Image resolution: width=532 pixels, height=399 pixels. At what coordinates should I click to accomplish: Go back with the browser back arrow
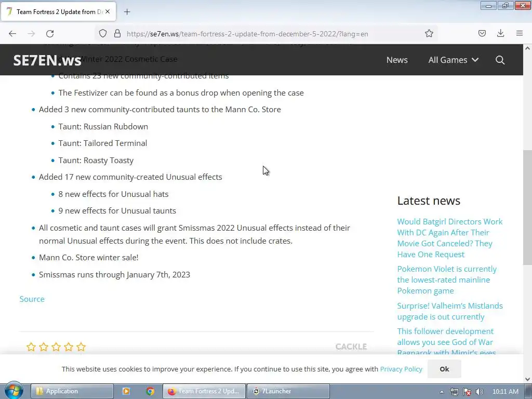click(x=12, y=34)
